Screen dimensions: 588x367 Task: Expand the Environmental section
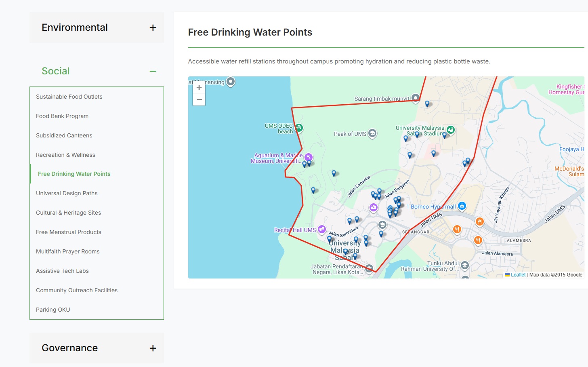click(x=153, y=27)
